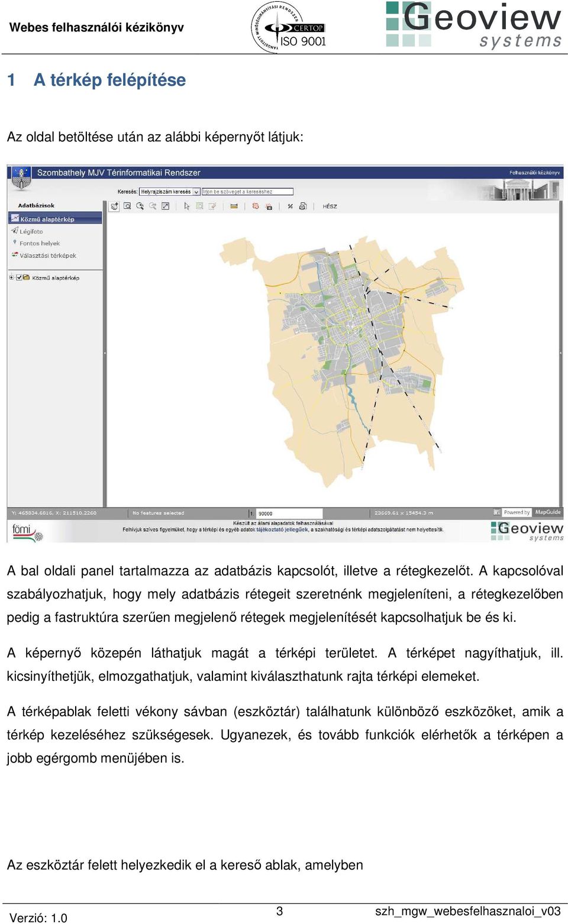Click the HÉSZ toolbar button
Image resolution: width=568 pixels, height=924 pixels.
click(x=330, y=206)
